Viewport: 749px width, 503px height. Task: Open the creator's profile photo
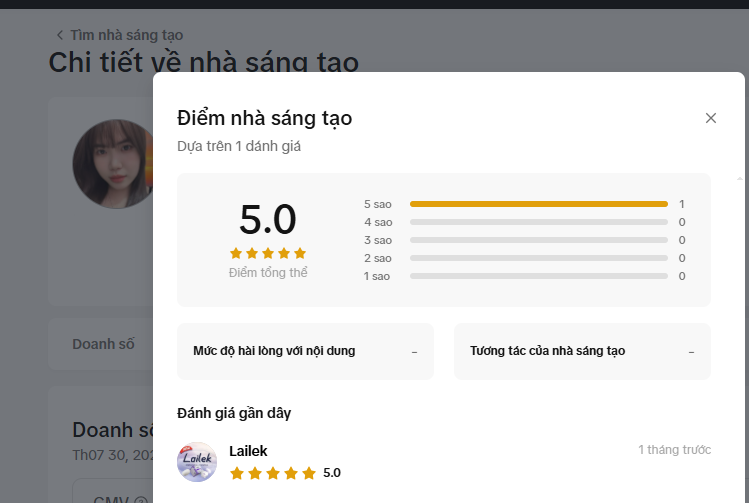pyautogui.click(x=113, y=163)
